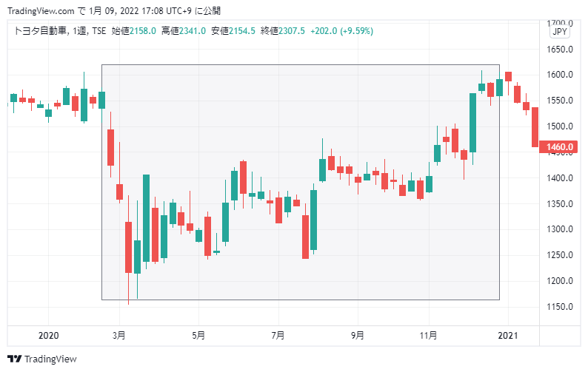Click the 1400.0 price axis label
The width and height of the screenshot is (588, 372).
(x=560, y=178)
